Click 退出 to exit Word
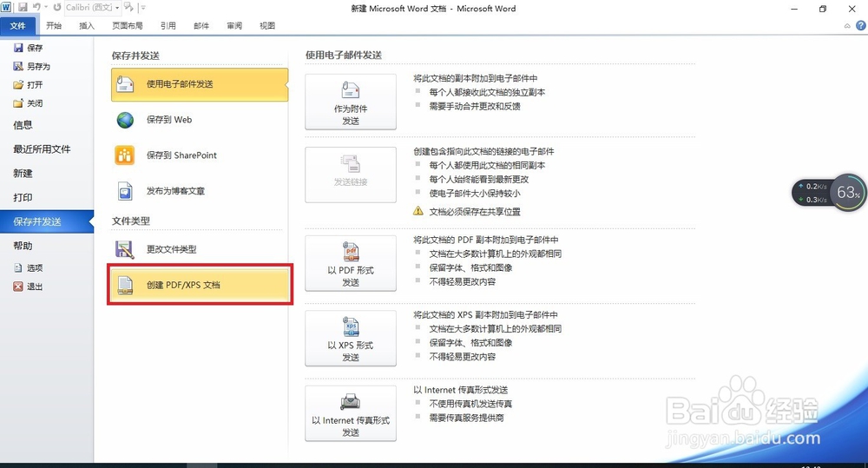The image size is (868, 468). (35, 287)
